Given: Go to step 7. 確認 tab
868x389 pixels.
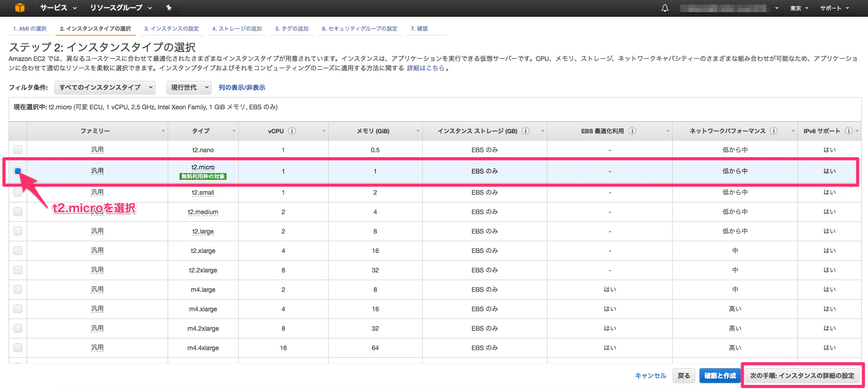Looking at the screenshot, I should (419, 28).
